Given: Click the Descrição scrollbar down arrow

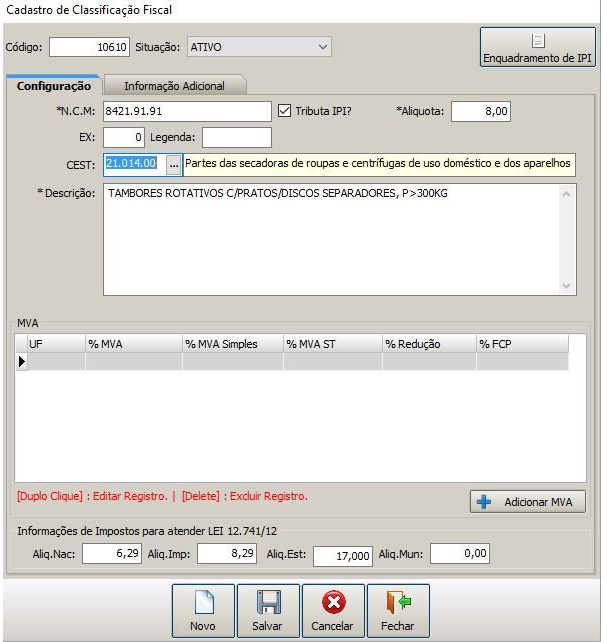Looking at the screenshot, I should tap(567, 285).
